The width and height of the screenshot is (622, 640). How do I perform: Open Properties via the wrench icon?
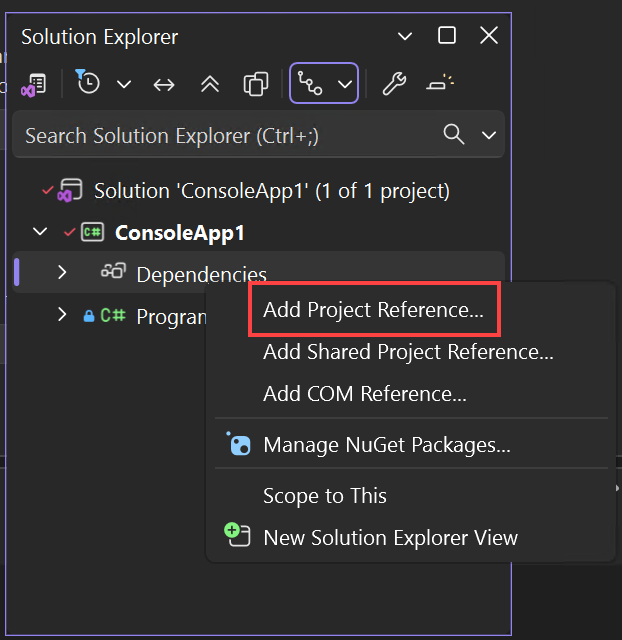tap(394, 84)
